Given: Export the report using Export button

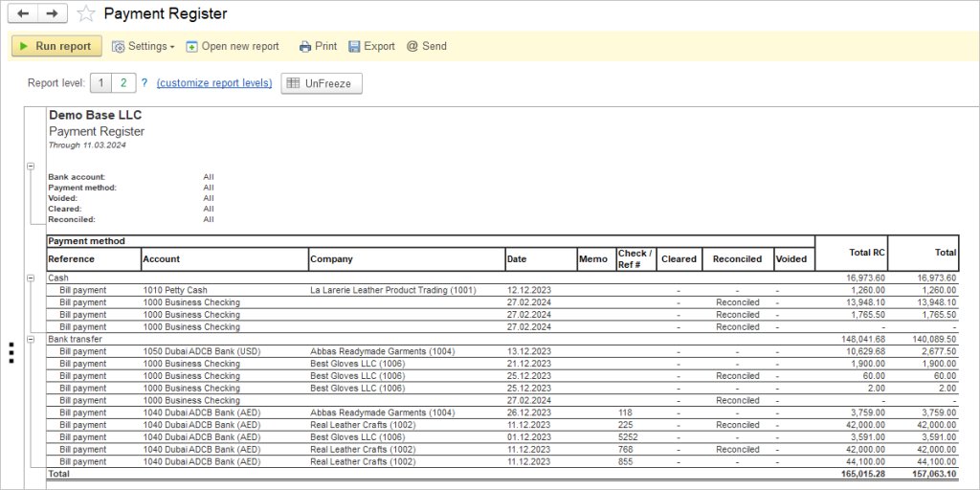Looking at the screenshot, I should [371, 46].
